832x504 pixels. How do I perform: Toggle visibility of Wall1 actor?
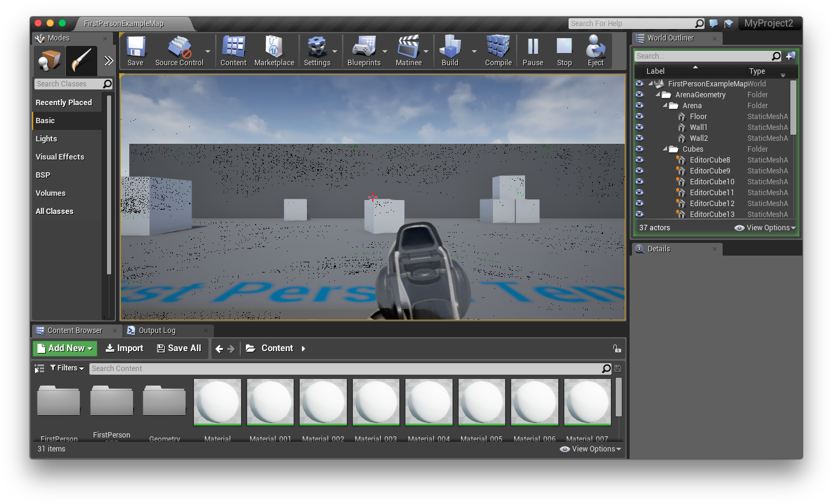[x=639, y=128]
